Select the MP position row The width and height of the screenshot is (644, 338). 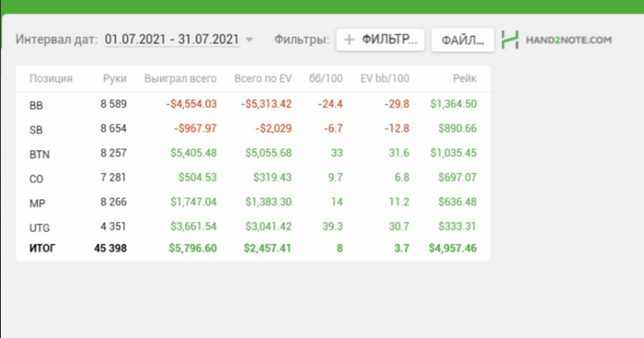click(253, 202)
